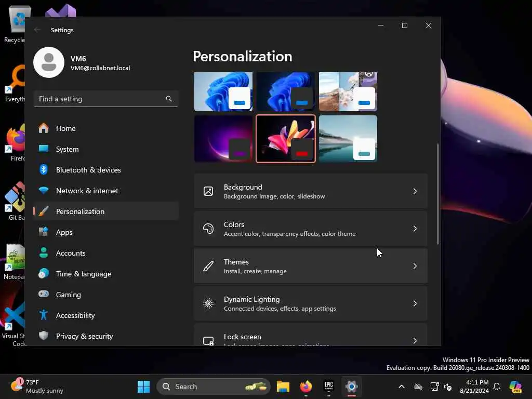Open Lock screen settings row
This screenshot has width=532, height=399.
coord(311,335)
